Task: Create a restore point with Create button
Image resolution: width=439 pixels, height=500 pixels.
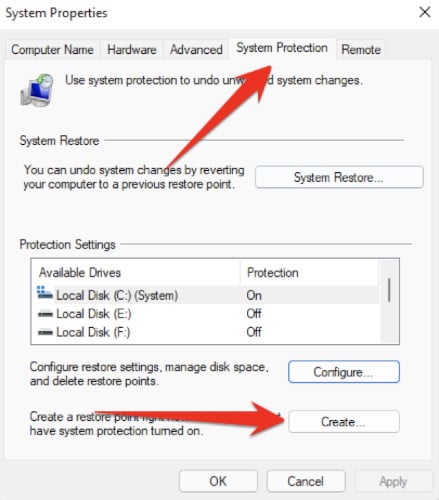Action: point(344,422)
